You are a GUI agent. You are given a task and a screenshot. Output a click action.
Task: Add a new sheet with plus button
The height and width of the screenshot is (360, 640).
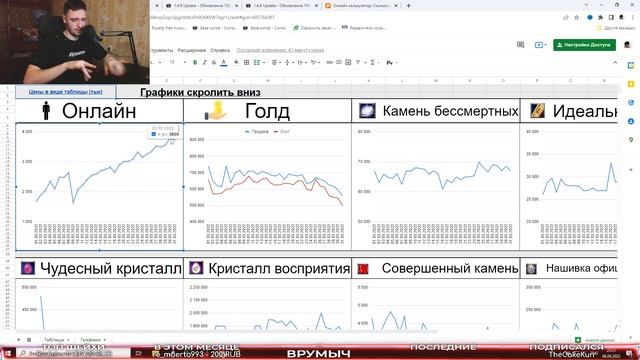(x=18, y=340)
